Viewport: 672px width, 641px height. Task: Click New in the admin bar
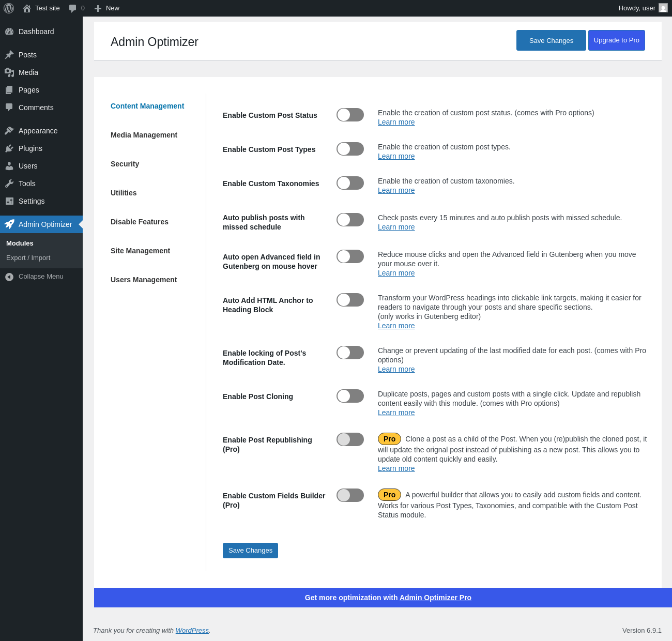(113, 8)
